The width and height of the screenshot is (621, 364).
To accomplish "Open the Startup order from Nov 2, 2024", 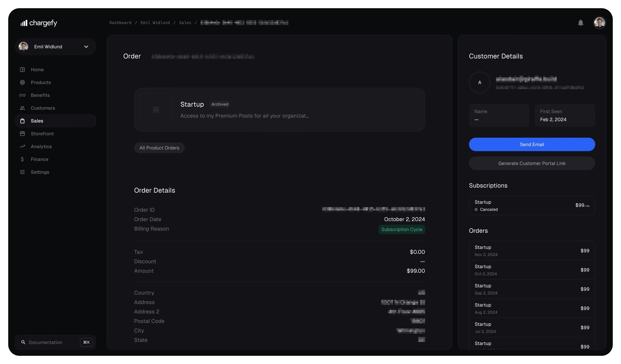I will [x=532, y=251].
